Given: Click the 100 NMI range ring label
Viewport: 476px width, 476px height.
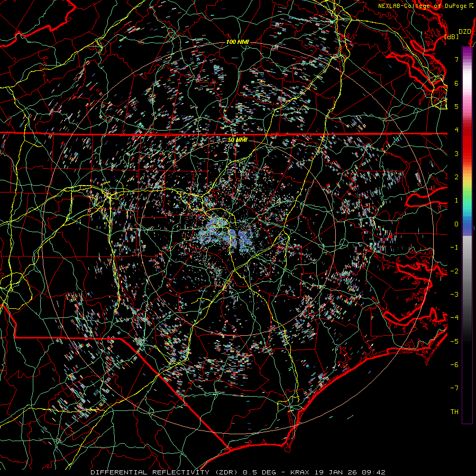Looking at the screenshot, I should click(237, 42).
